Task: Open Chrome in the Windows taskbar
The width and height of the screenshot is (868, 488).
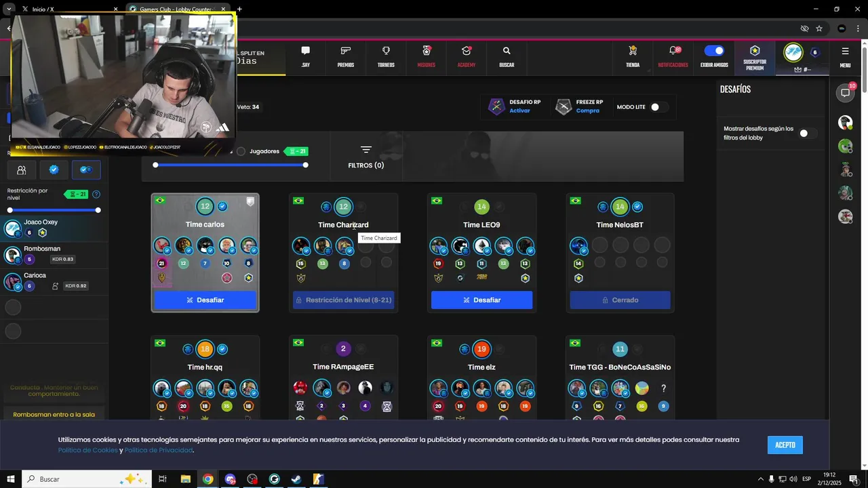Action: pos(208,479)
